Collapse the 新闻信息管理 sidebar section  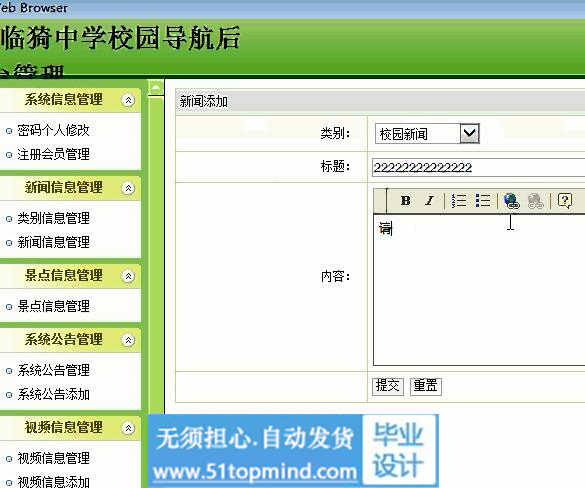coord(128,188)
